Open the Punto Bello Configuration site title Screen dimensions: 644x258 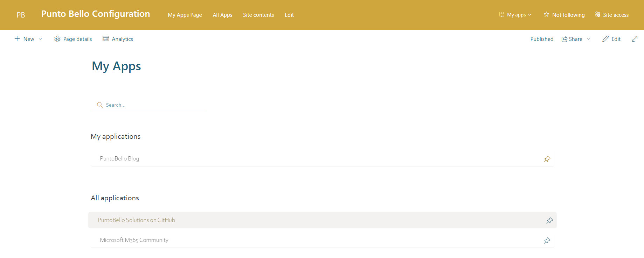(96, 14)
